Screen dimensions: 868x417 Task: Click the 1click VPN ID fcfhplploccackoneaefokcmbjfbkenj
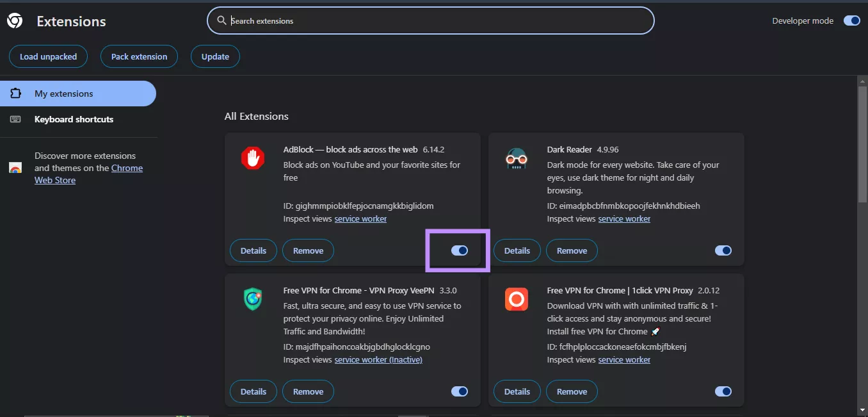point(616,347)
